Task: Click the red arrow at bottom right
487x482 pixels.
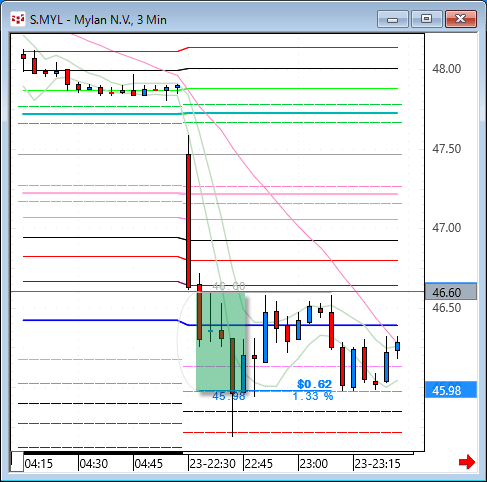Action: coord(467,462)
